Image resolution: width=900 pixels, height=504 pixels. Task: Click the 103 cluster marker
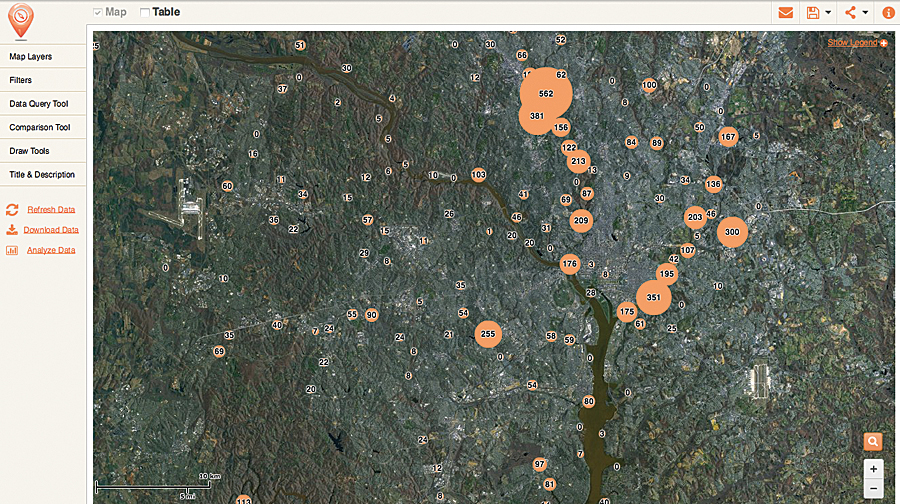coord(478,175)
